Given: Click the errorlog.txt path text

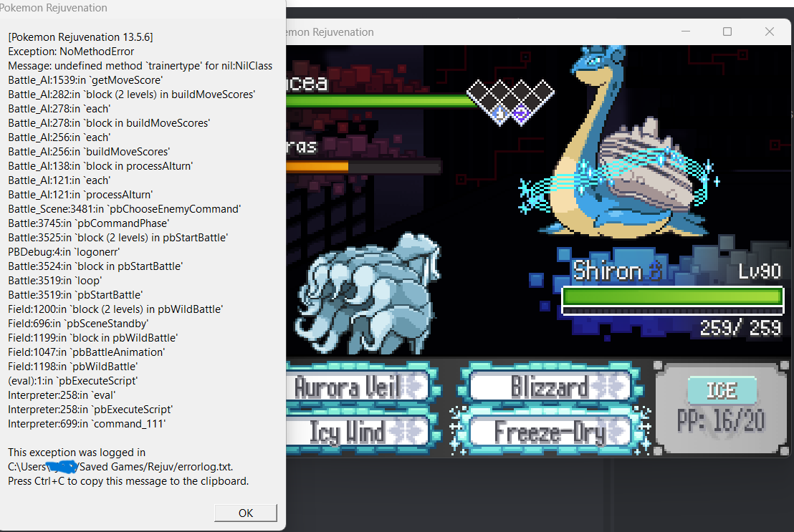Looking at the screenshot, I should [x=120, y=467].
